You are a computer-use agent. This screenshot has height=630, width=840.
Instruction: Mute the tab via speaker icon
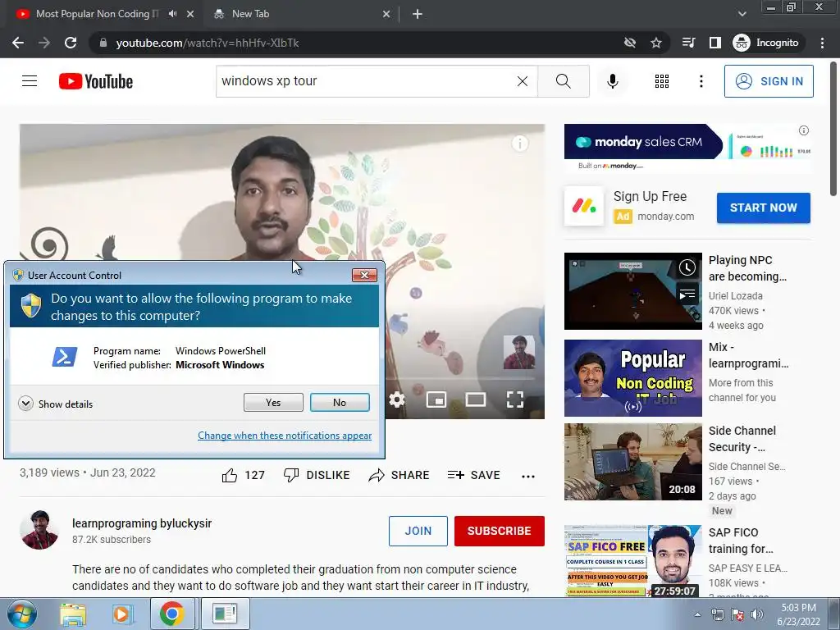(172, 14)
